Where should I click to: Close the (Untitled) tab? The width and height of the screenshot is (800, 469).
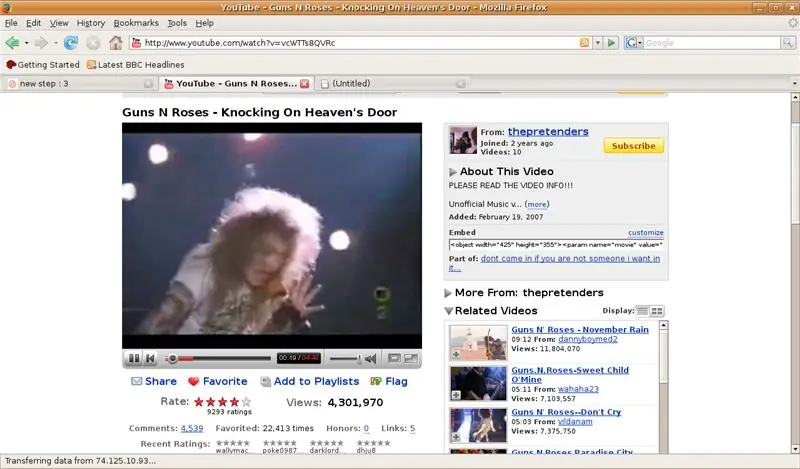[x=461, y=84]
